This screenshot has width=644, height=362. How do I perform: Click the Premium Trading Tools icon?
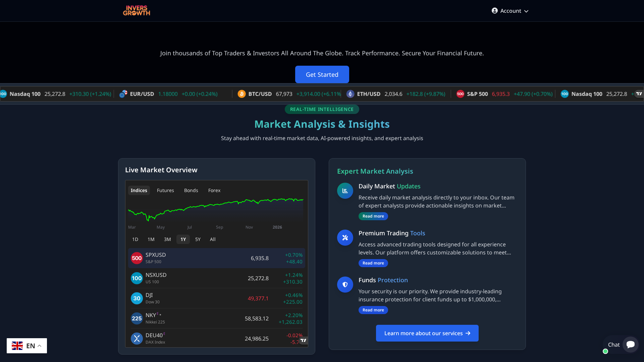(344, 237)
